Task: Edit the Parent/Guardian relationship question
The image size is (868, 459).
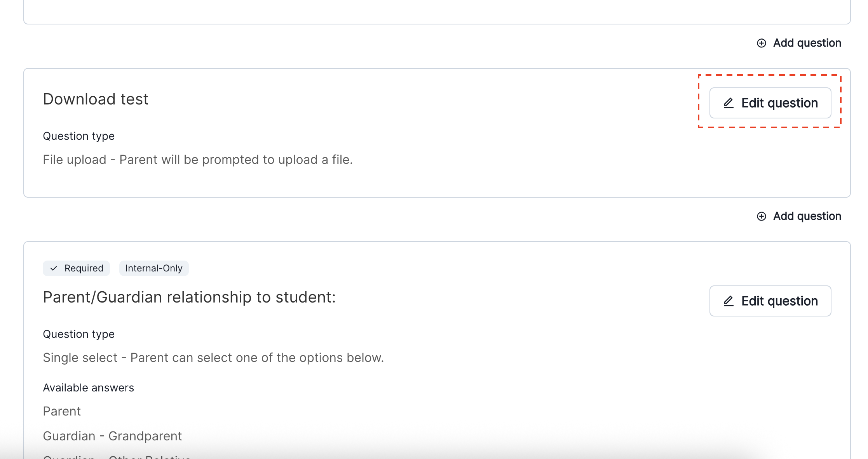Action: [x=770, y=301]
